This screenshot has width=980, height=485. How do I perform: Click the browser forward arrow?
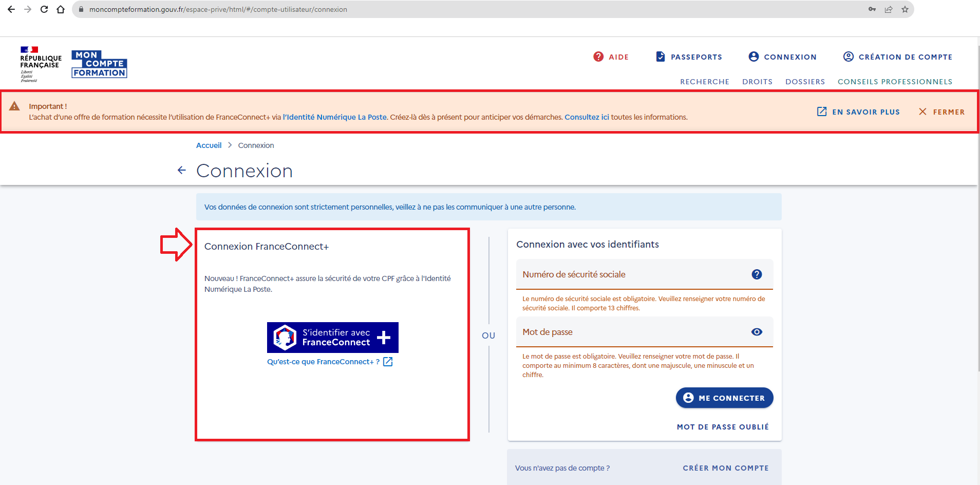point(28,9)
